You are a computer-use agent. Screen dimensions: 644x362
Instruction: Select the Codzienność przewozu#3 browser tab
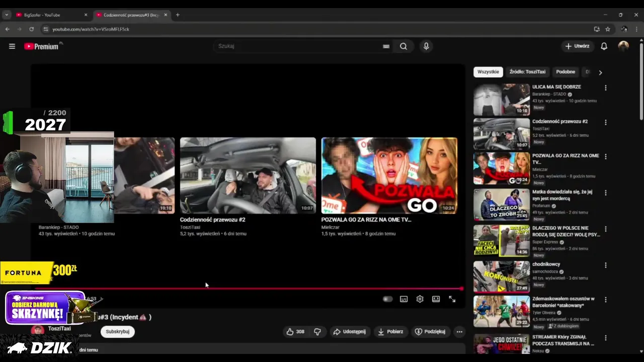132,15
